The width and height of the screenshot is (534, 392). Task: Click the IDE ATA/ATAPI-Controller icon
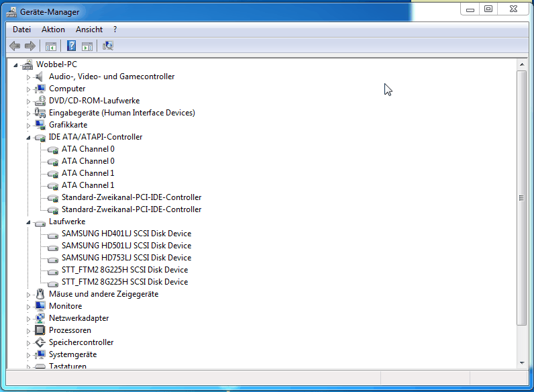40,138
